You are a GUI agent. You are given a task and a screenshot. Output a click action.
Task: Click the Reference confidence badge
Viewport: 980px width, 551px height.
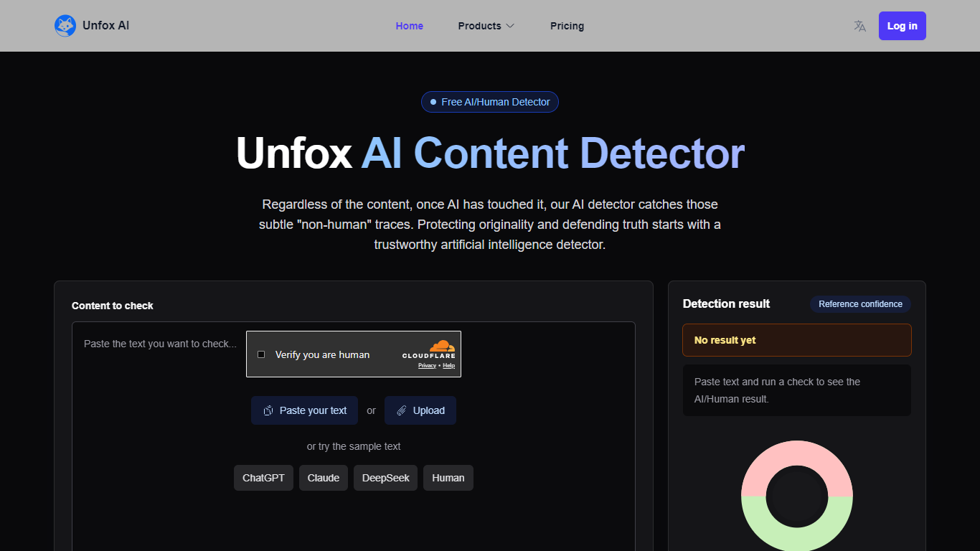click(x=860, y=304)
